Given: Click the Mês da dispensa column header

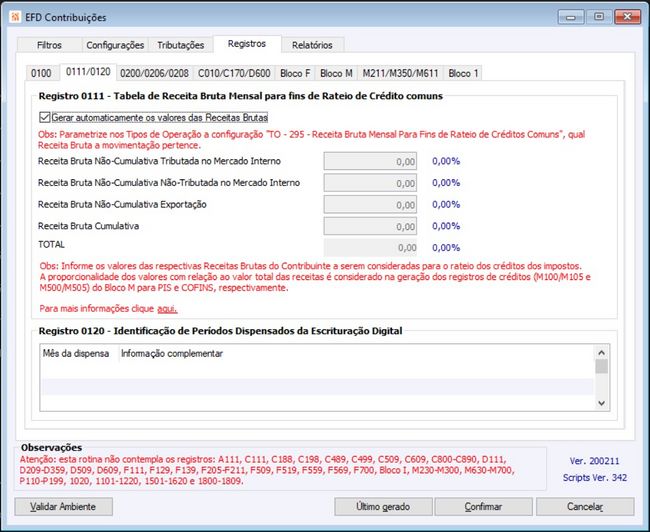Looking at the screenshot, I should click(79, 354).
